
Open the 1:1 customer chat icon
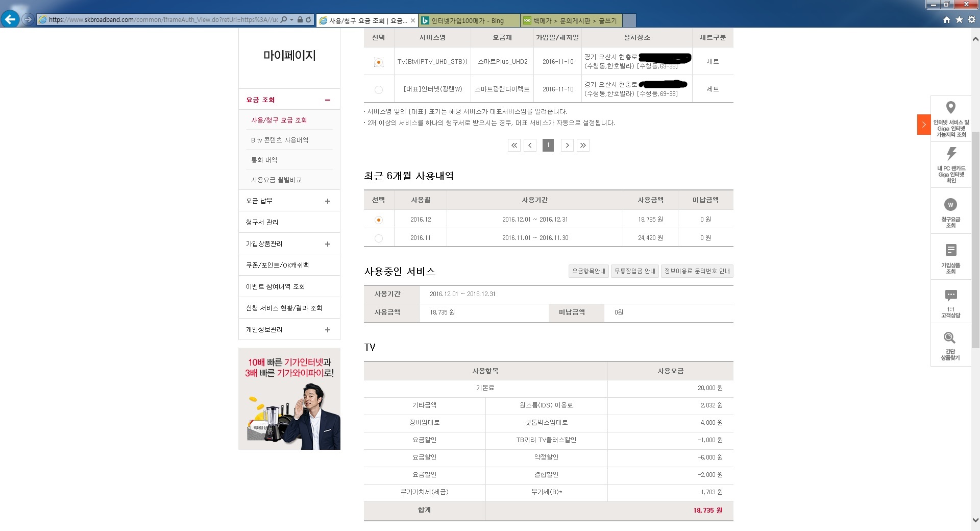coord(950,295)
